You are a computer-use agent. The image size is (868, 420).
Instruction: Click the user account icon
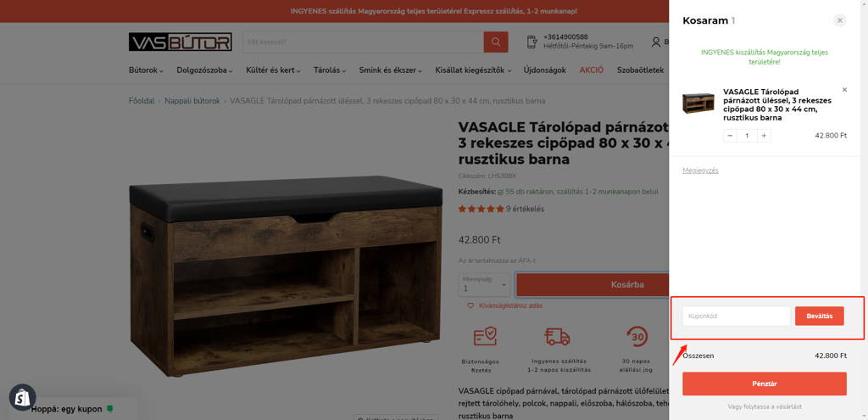pyautogui.click(x=656, y=42)
